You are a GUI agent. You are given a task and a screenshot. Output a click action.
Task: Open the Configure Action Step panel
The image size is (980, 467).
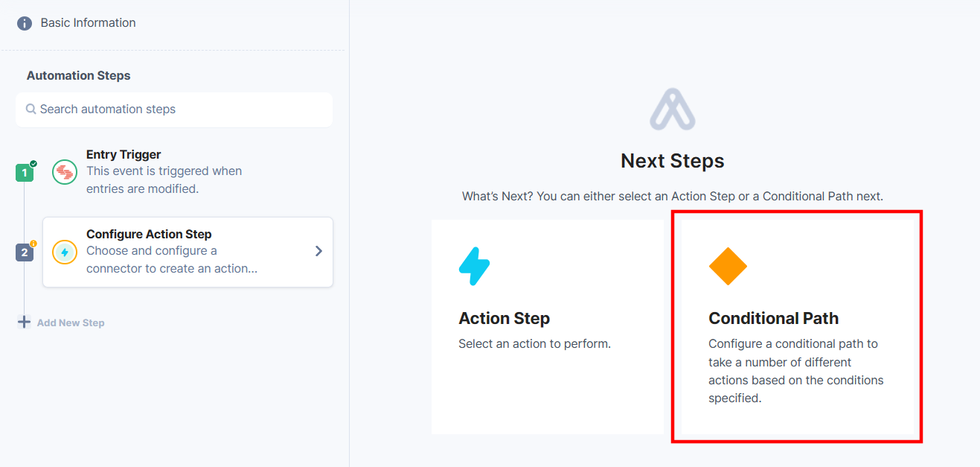point(188,252)
